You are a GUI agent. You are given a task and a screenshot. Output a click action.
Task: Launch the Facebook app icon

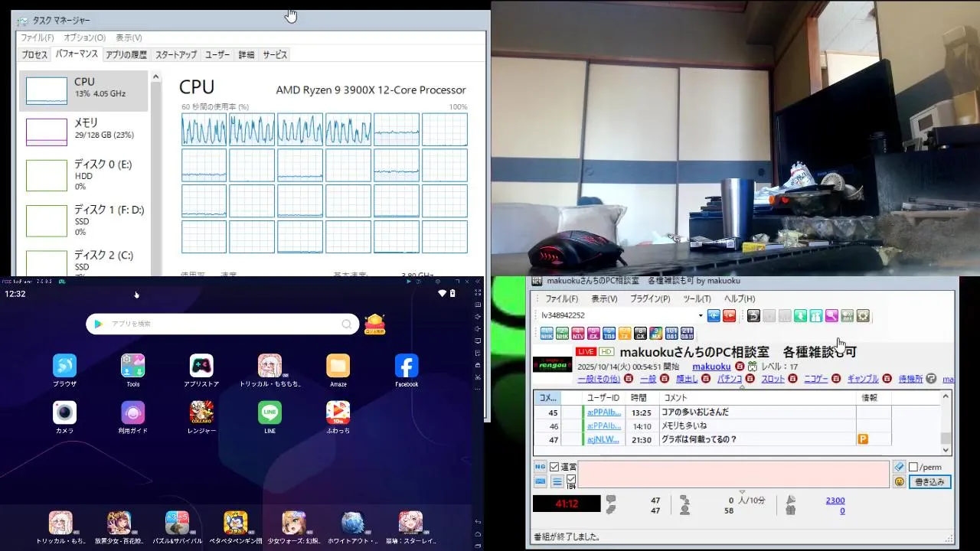[407, 366]
